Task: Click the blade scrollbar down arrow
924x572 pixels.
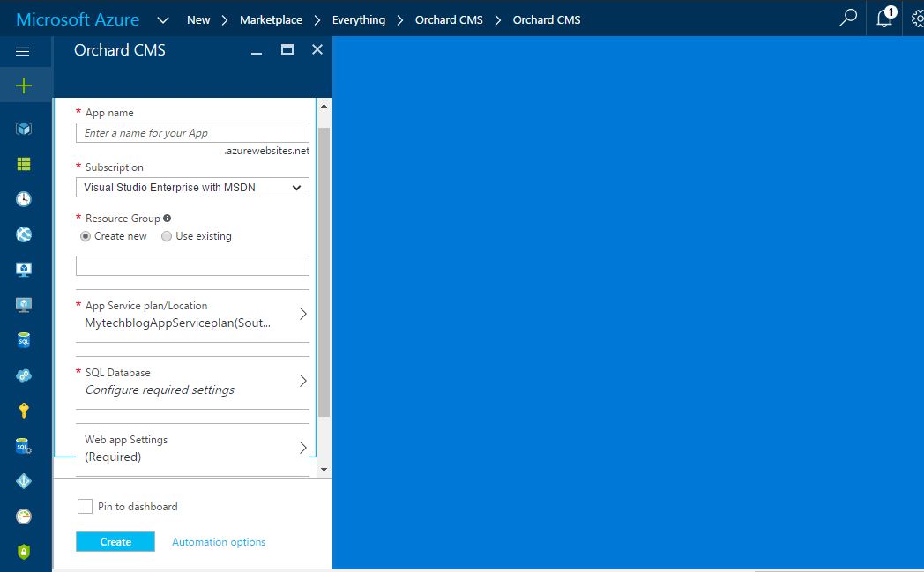Action: 324,470
